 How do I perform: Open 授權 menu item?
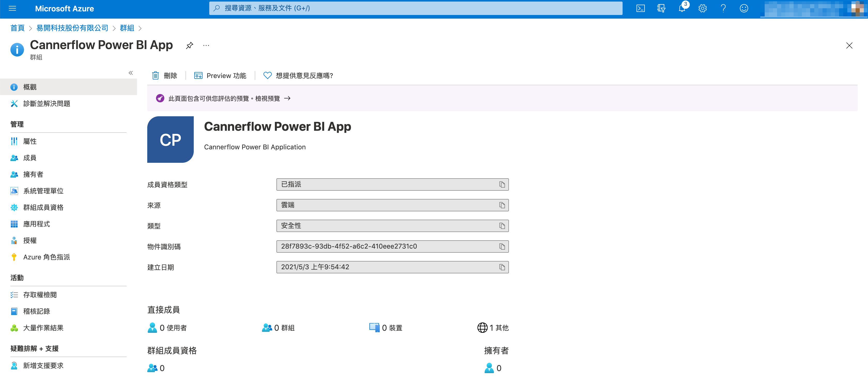68,240
